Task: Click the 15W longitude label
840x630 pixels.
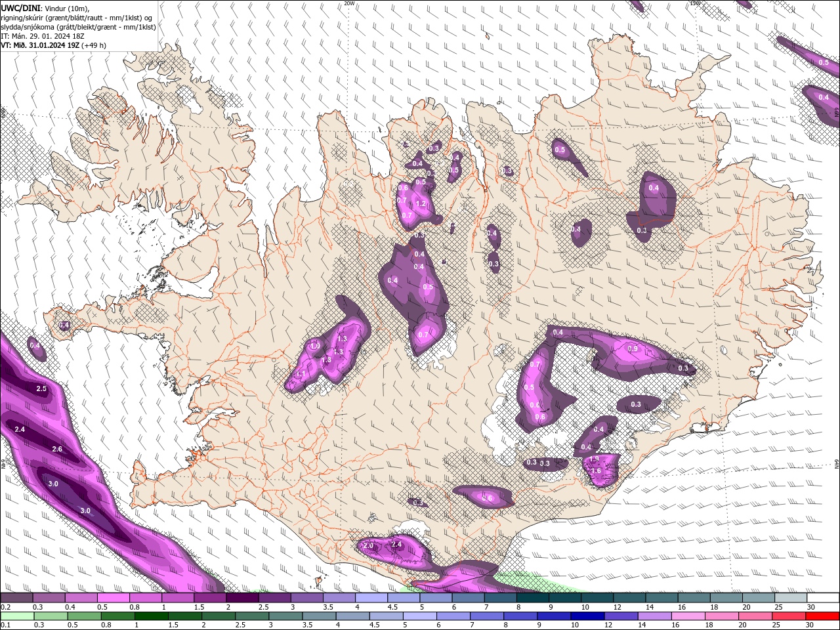Action: tap(695, 3)
